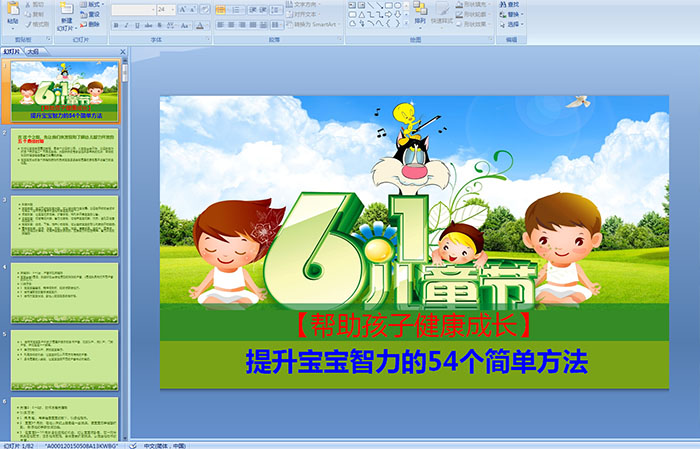Click the blue 提升宝宝智力的54个简单方法 subtitle
The width and height of the screenshot is (700, 449).
417,362
